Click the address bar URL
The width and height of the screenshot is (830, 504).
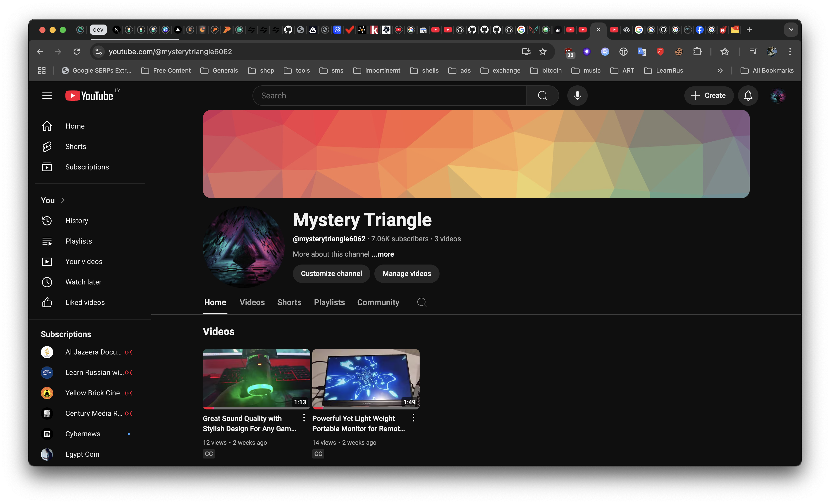click(170, 52)
